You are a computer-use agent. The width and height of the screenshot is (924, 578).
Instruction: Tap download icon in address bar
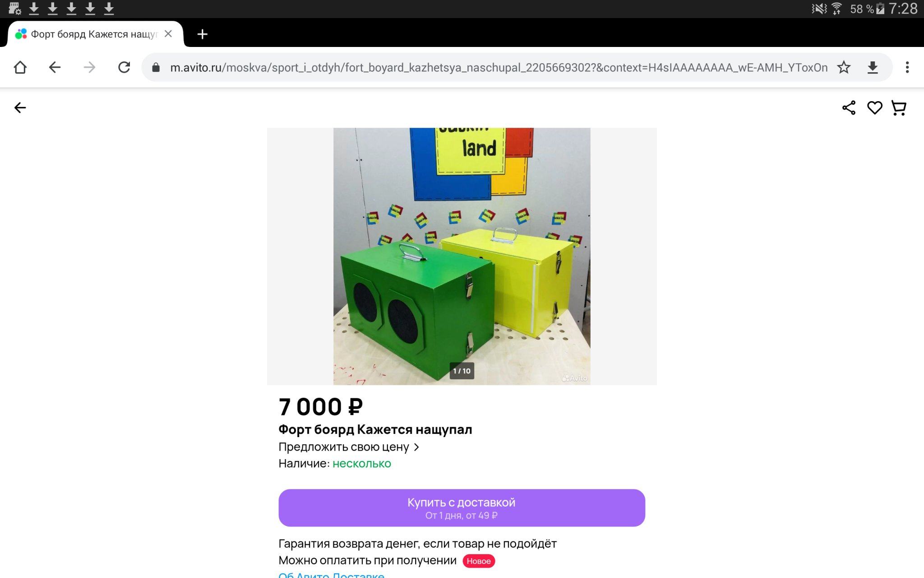873,68
